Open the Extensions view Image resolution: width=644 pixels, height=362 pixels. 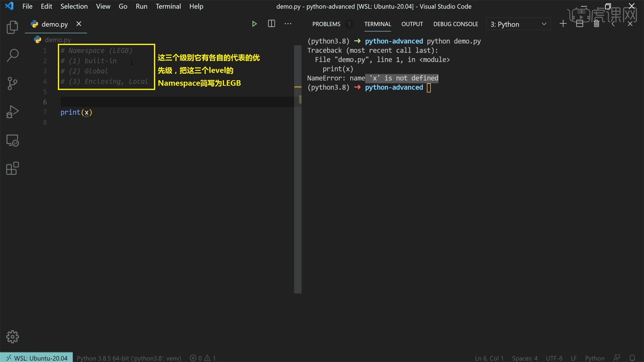point(12,169)
